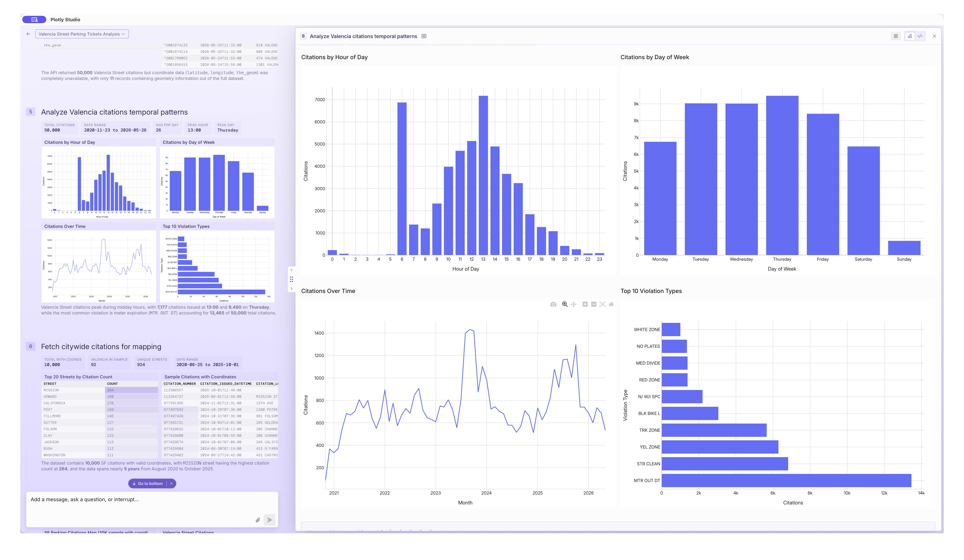
Task: Click Go to bottom button
Action: coord(148,484)
